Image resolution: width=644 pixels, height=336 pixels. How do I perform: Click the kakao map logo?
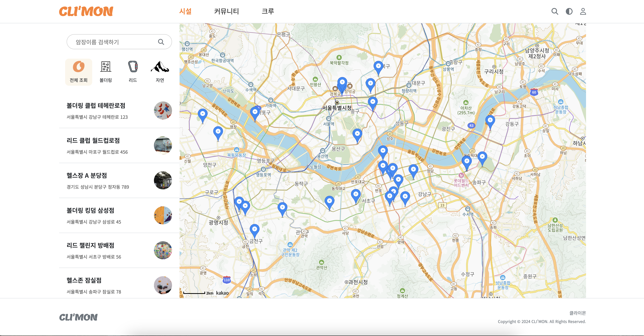[x=222, y=293]
